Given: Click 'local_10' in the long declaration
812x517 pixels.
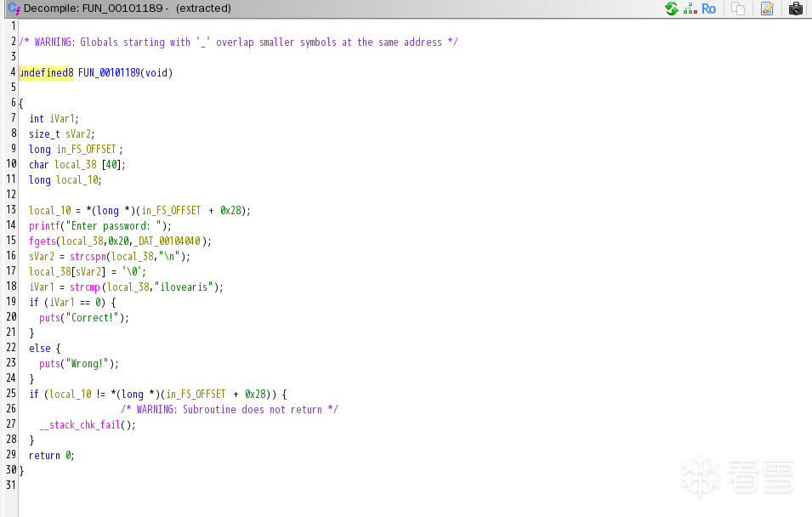Looking at the screenshot, I should tap(77, 179).
